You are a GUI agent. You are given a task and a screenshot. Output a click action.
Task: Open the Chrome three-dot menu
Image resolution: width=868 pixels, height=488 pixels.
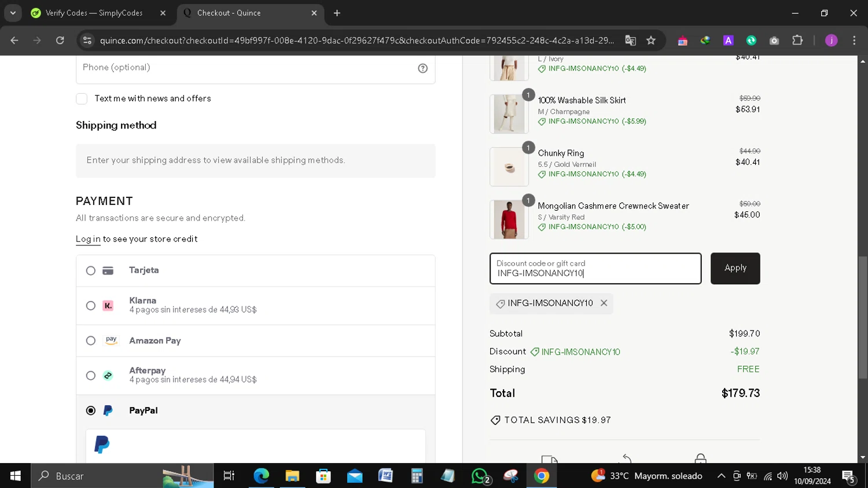(x=854, y=41)
